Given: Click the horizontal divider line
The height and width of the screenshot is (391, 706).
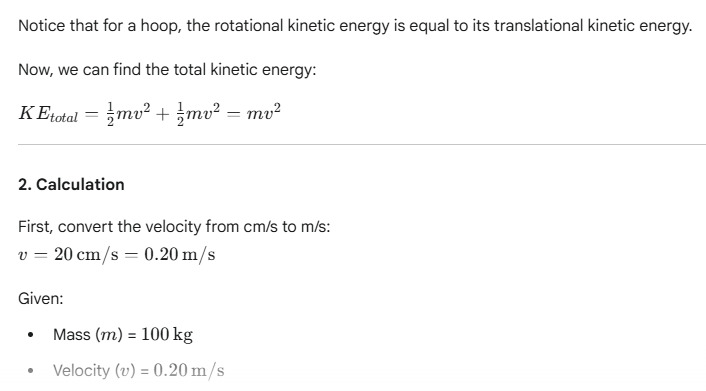Looking at the screenshot, I should tap(362, 145).
